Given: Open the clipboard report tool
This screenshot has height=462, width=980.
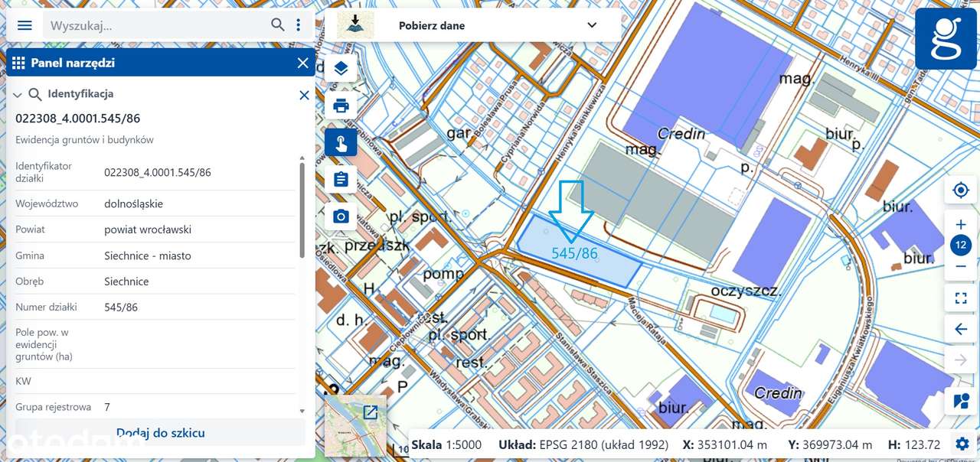Looking at the screenshot, I should click(341, 180).
